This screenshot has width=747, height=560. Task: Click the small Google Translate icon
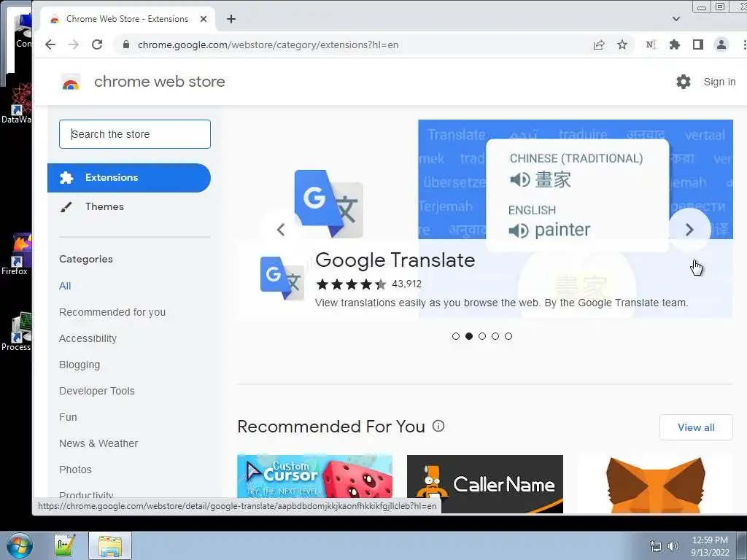coord(282,279)
